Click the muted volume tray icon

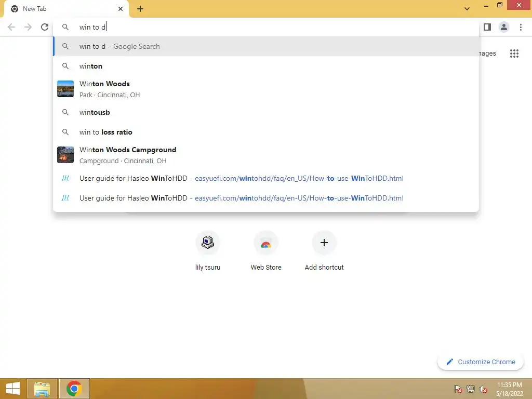483,389
